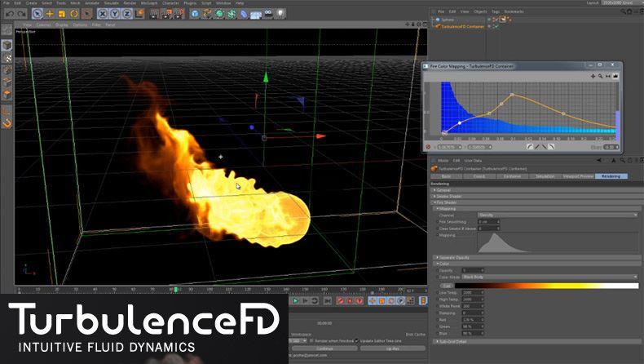
Task: Click the coordinate system cube icon
Action: 139,14
